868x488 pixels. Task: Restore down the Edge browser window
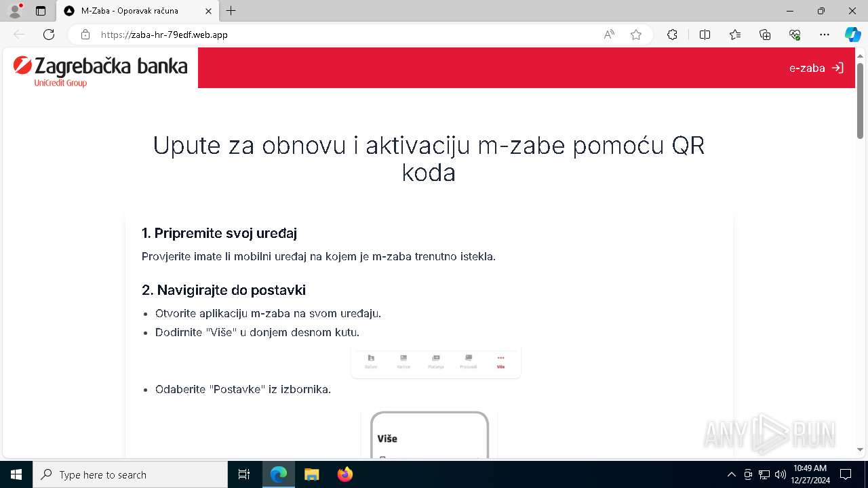[x=821, y=11]
